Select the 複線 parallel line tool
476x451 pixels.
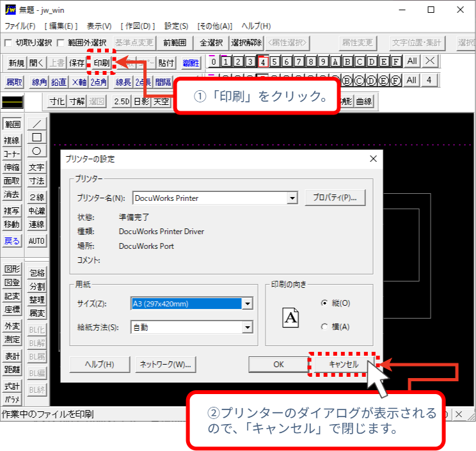[x=12, y=141]
